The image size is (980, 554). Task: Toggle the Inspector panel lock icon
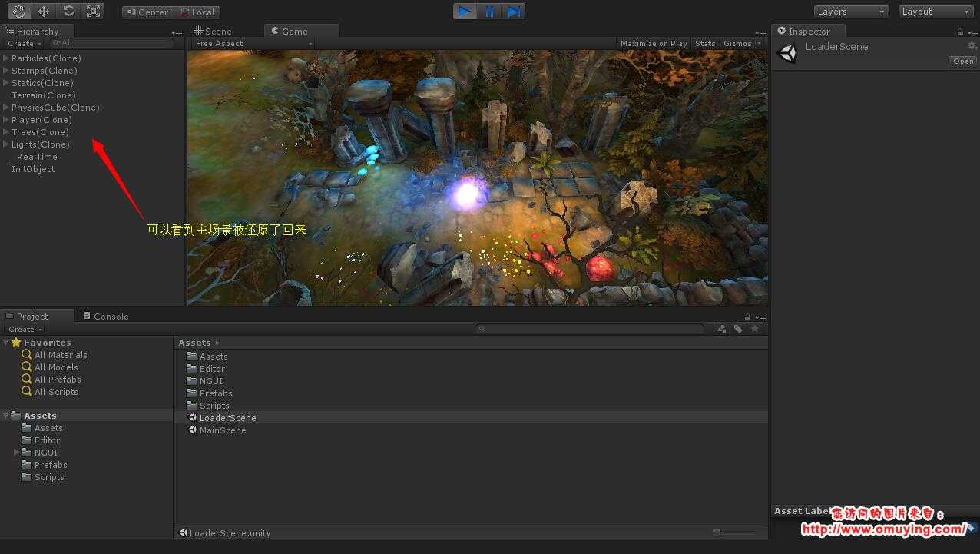[x=960, y=32]
